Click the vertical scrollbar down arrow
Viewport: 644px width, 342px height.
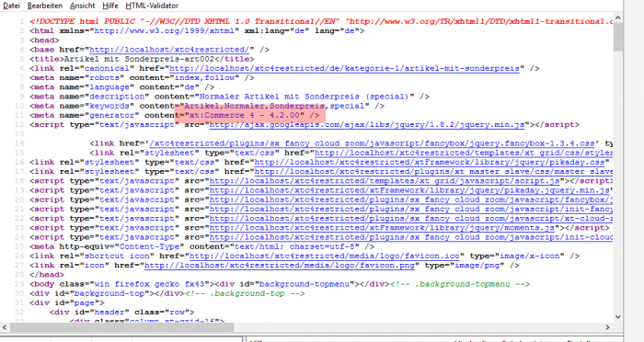[617, 317]
